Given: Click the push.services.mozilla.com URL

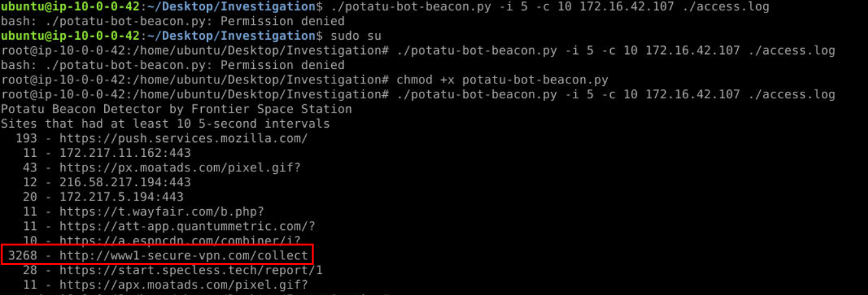Looking at the screenshot, I should [183, 138].
